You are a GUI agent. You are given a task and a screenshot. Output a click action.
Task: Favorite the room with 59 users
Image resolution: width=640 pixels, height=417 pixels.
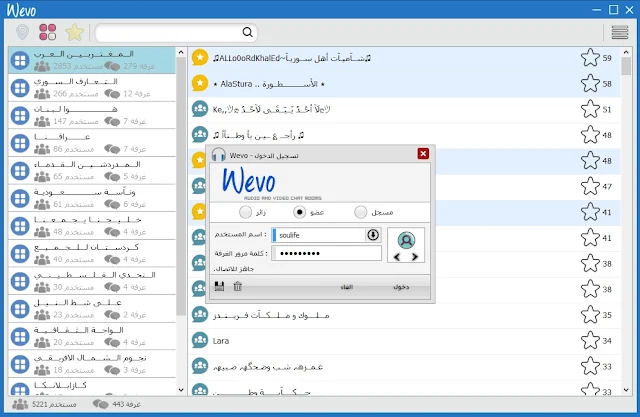coord(590,58)
